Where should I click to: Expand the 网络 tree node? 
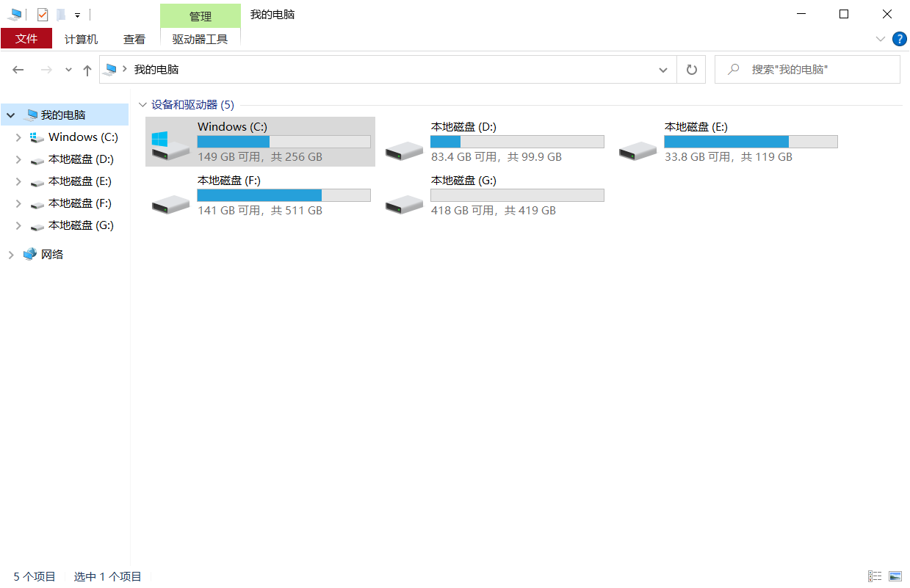tap(10, 255)
